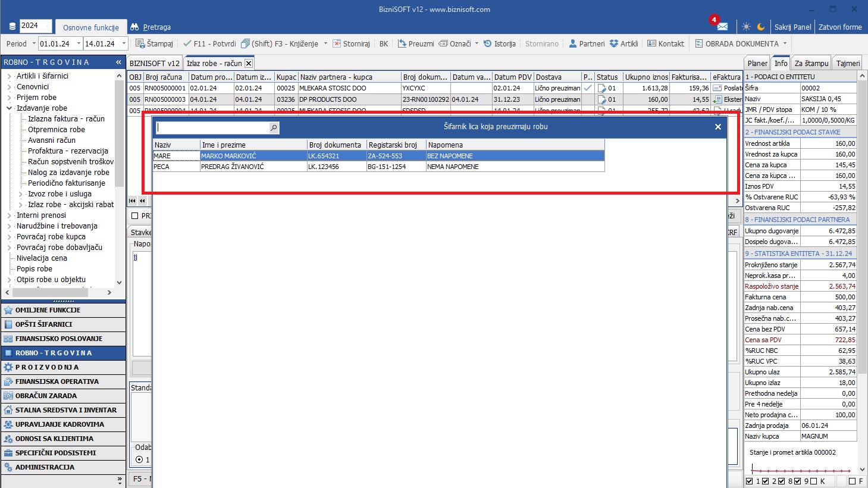Expand the Cenovnici tree node

tap(10, 87)
